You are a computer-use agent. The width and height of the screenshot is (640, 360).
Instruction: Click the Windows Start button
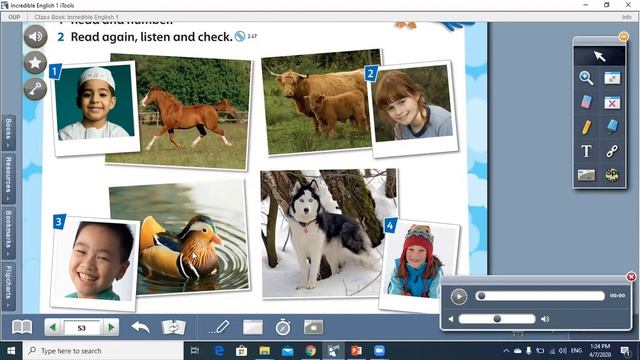(x=11, y=351)
